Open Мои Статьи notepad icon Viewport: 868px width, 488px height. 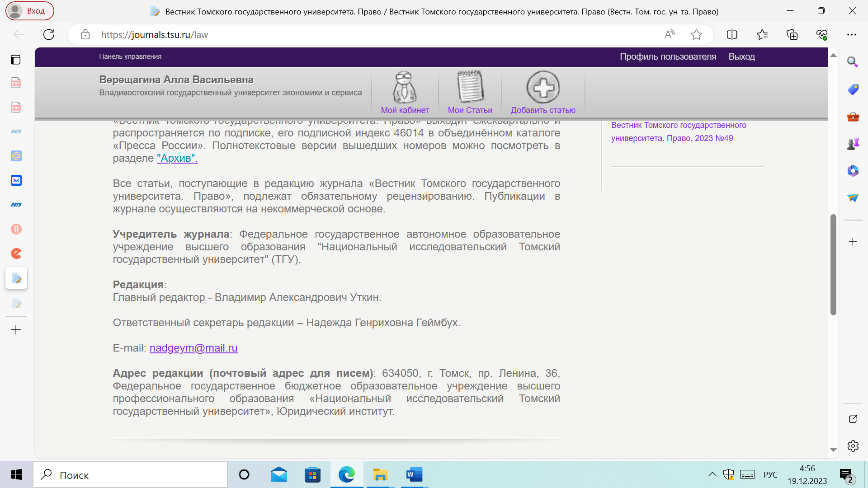point(470,87)
